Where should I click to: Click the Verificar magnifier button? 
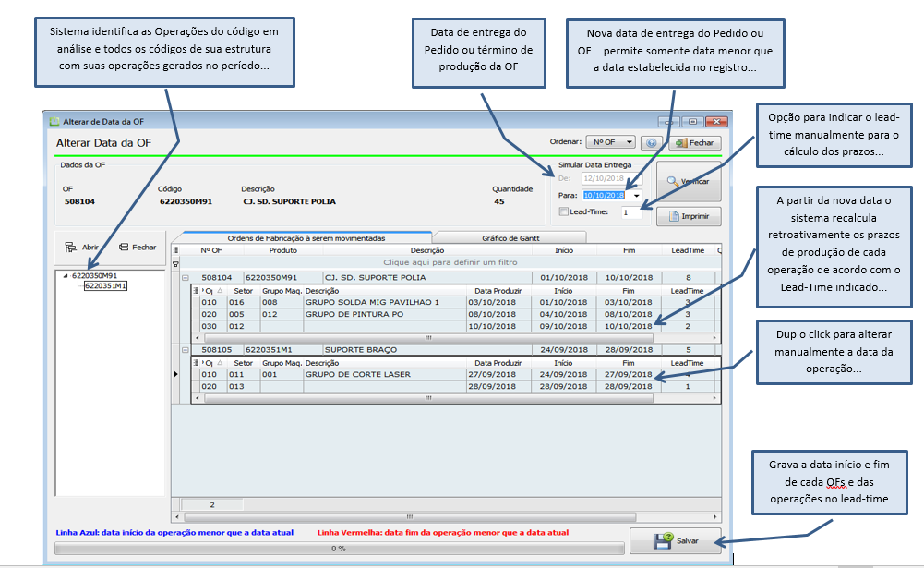coord(688,181)
